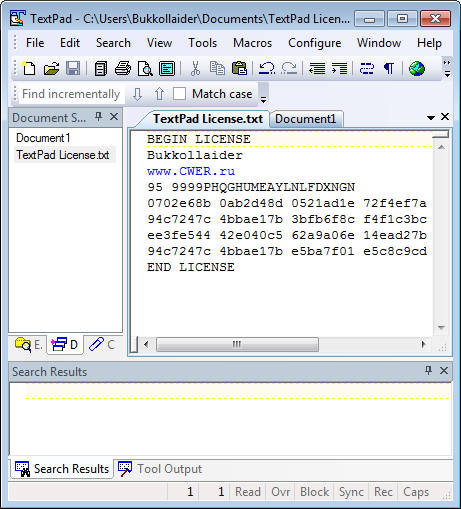Enable the Match case checkbox
Screen dimensions: 461x509
coord(179,94)
